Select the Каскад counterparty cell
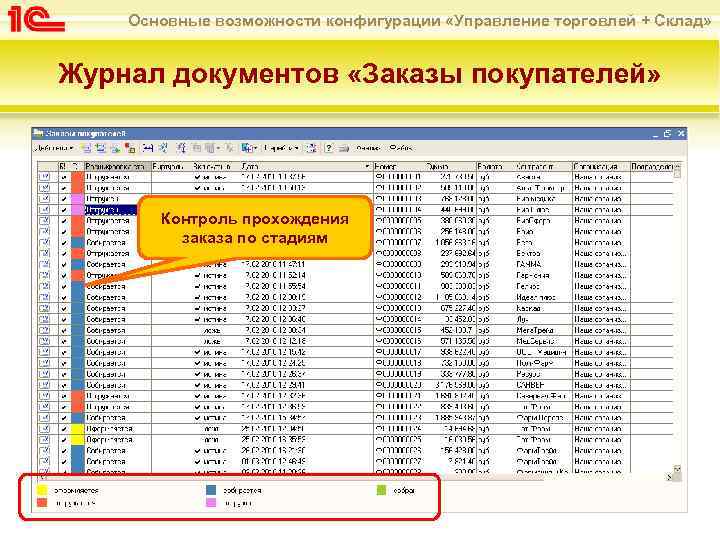 point(543,308)
